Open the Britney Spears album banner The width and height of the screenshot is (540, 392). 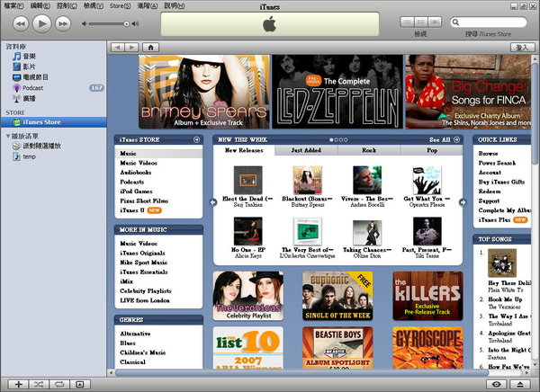(x=204, y=92)
